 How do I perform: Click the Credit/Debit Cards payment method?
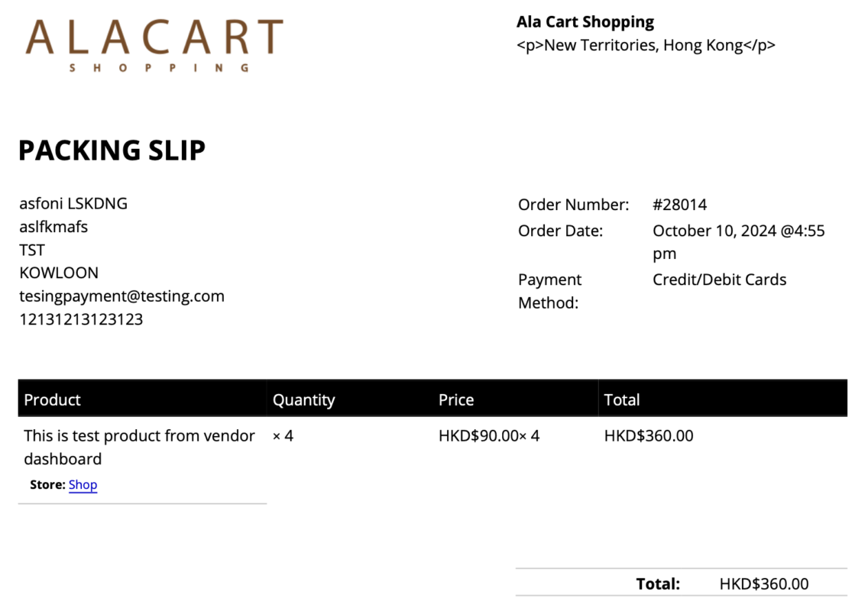click(x=719, y=280)
